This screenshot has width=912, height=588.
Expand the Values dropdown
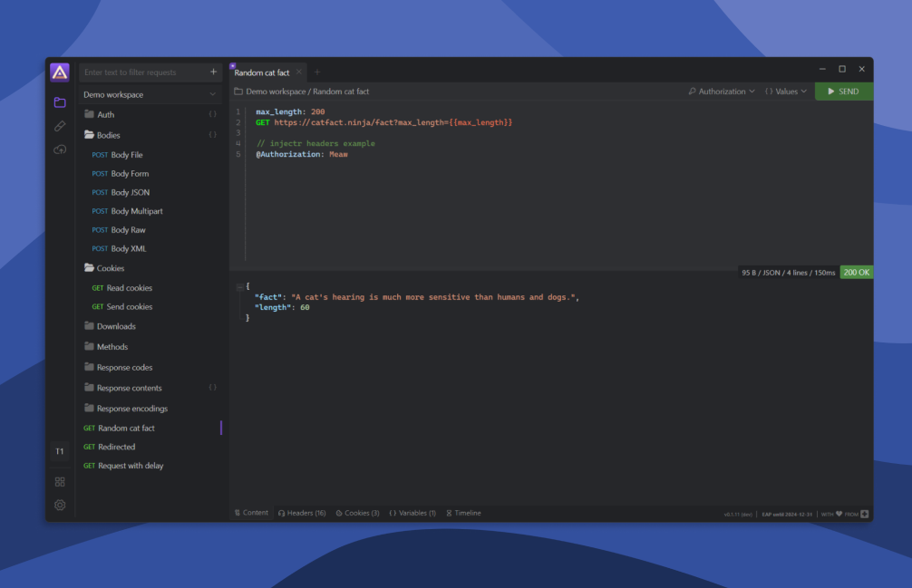click(x=785, y=92)
